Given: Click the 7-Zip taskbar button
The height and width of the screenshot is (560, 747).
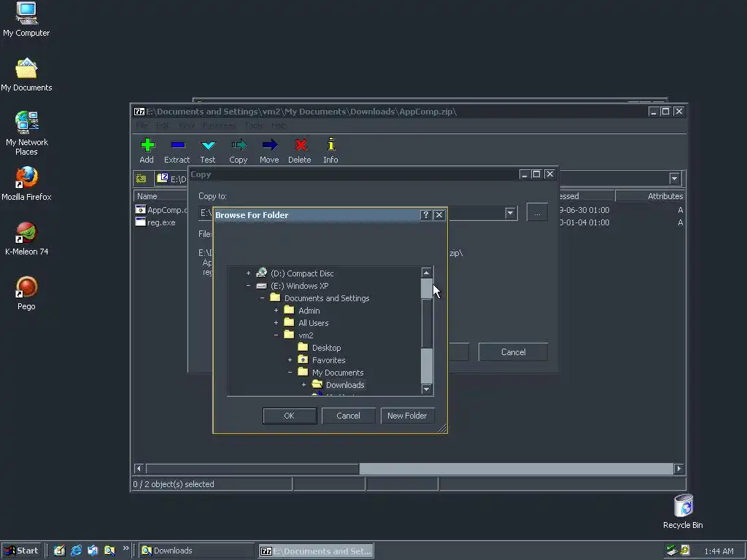Looking at the screenshot, I should point(317,551).
